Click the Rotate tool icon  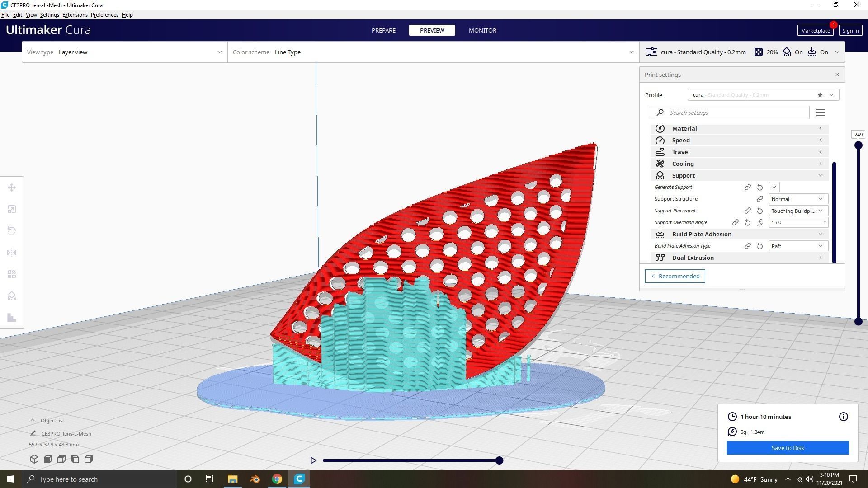click(x=12, y=231)
